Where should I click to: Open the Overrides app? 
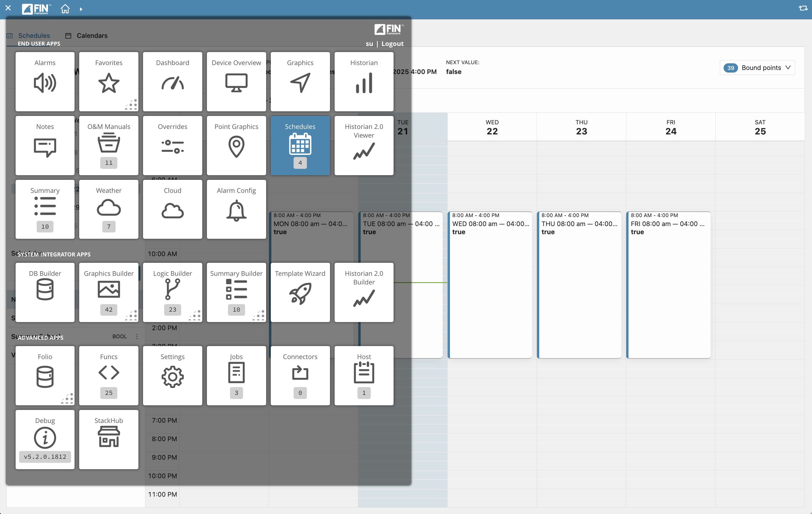point(172,145)
